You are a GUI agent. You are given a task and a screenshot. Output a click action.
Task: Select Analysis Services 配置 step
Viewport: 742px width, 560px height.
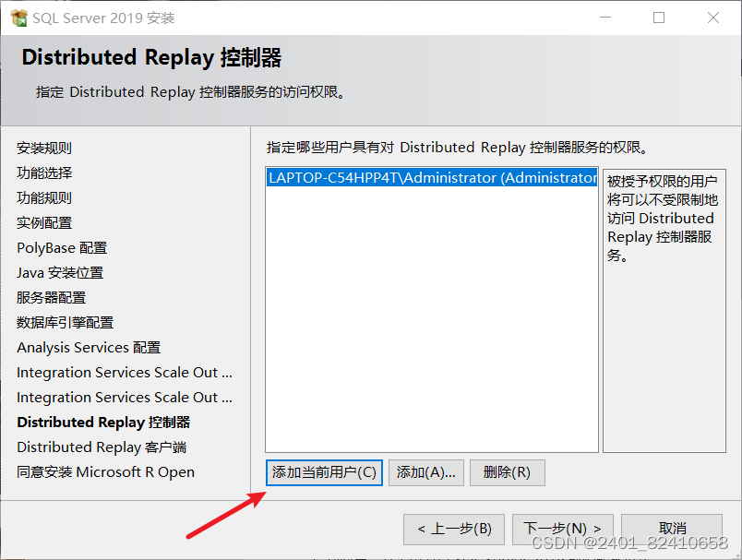89,348
